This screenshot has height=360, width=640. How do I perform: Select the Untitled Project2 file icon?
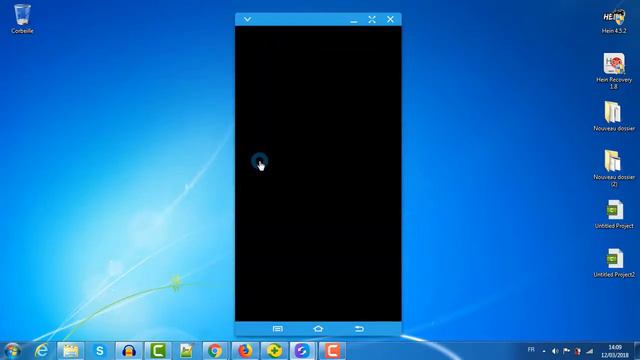614,263
